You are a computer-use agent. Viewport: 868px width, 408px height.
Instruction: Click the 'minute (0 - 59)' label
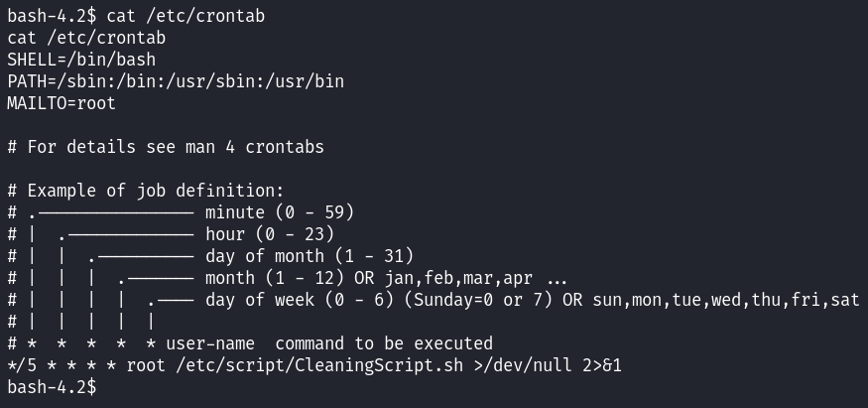(280, 212)
